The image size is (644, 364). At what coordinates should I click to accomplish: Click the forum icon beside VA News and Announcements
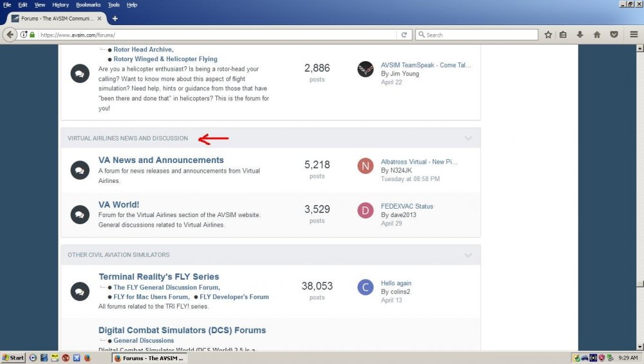(80, 171)
